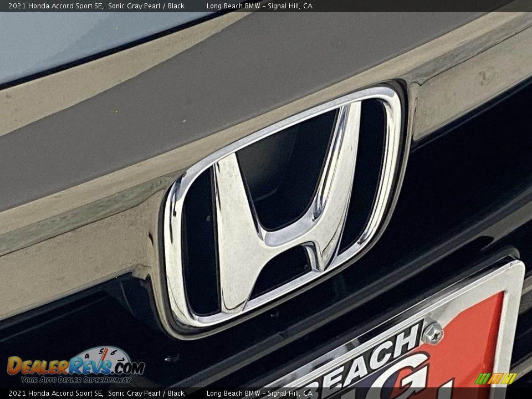Click the bottom caption "2021 Honda Accord Sport SE"
The height and width of the screenshot is (399, 532).
pos(55,393)
